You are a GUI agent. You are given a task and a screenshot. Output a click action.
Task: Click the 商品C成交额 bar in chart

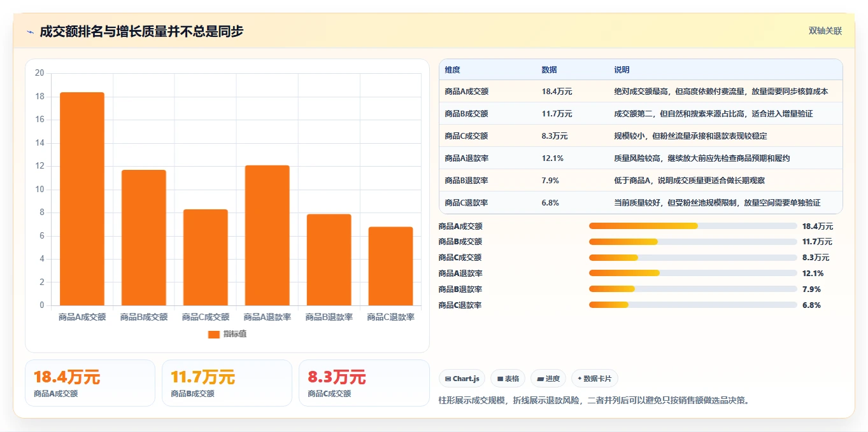point(206,257)
